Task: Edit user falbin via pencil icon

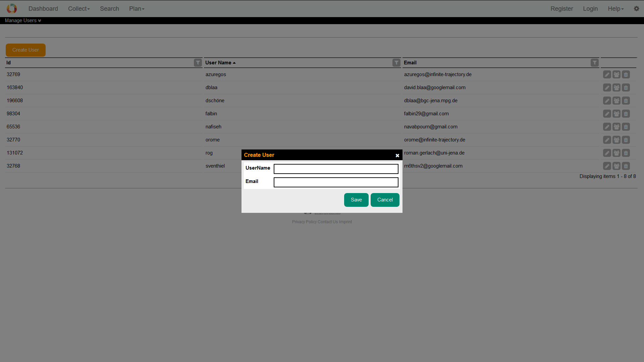Action: coord(607,114)
